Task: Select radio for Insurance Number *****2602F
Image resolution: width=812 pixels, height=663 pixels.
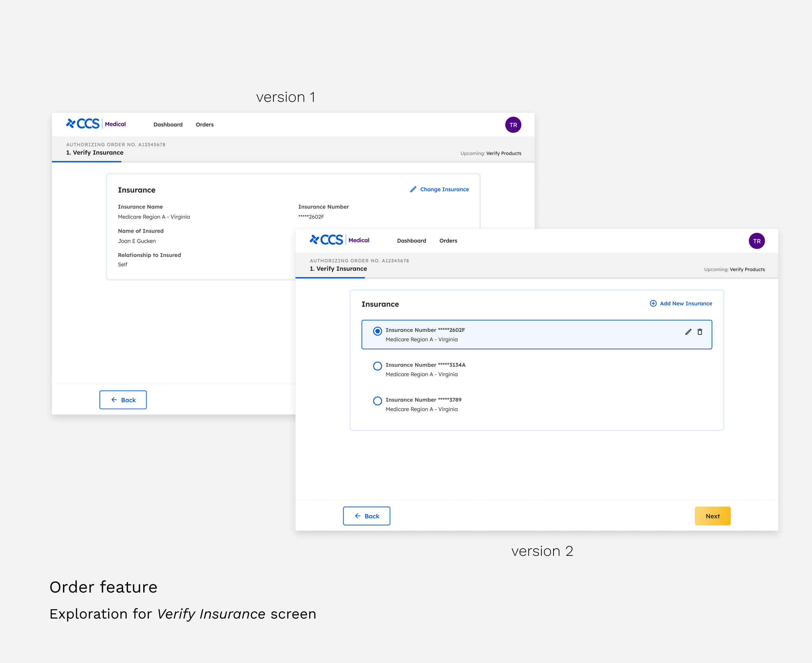Action: pos(377,331)
